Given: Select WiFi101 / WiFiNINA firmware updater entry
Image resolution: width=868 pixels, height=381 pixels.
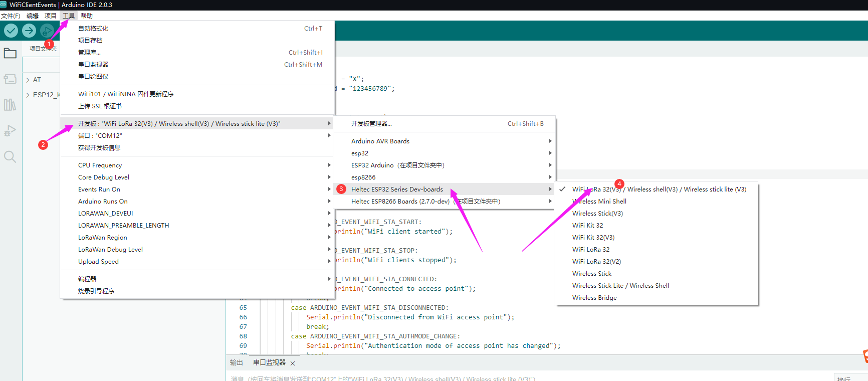Looking at the screenshot, I should tap(197, 94).
